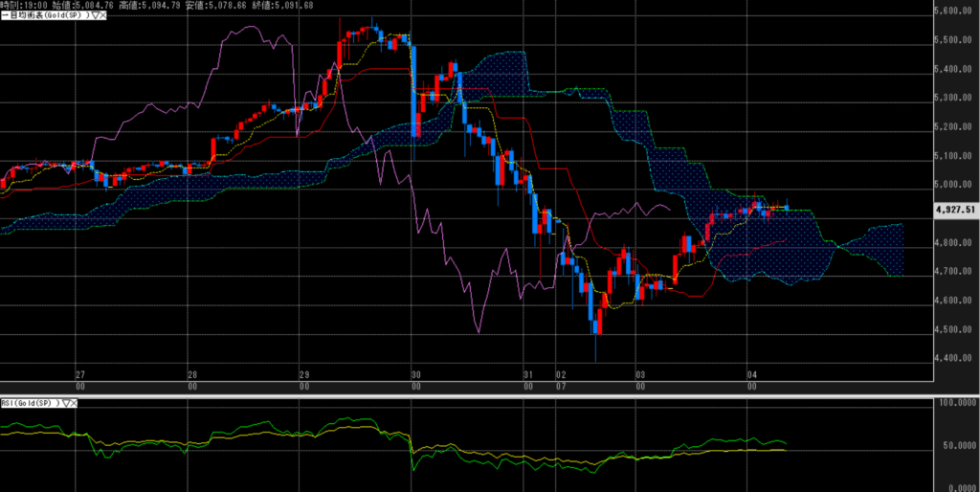Close the Ichimoku (一目均衡表) indicator with X
Screen dimensions: 980x492
pyautogui.click(x=101, y=17)
